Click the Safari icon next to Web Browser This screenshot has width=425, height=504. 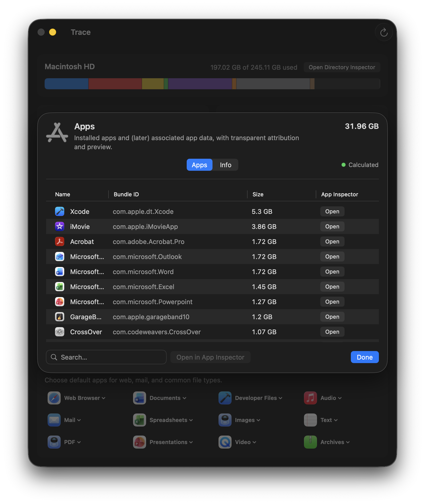[54, 398]
